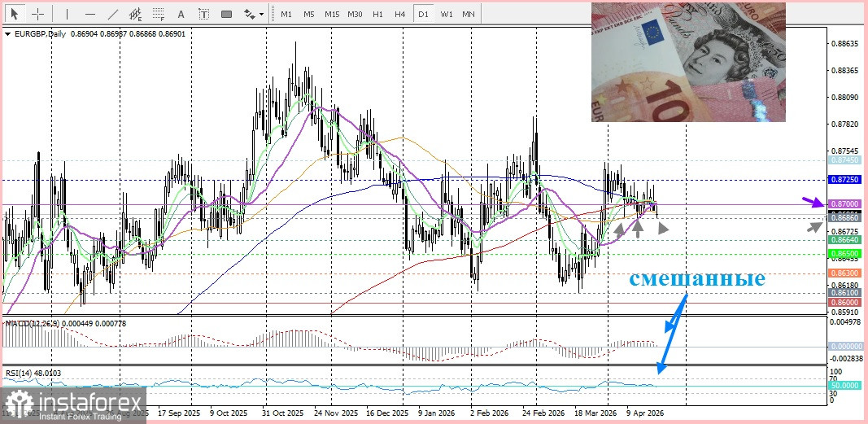
Task: Click the 17 Sep 2025 date label
Action: [179, 413]
